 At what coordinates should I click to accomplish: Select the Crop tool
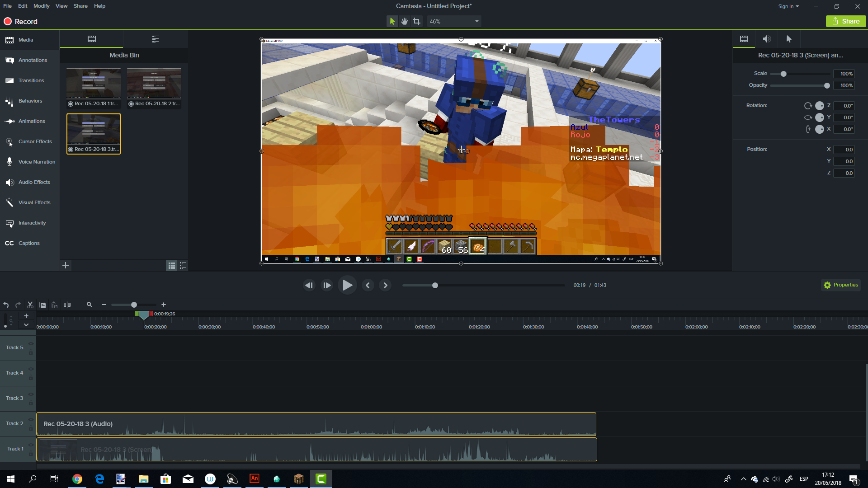416,21
